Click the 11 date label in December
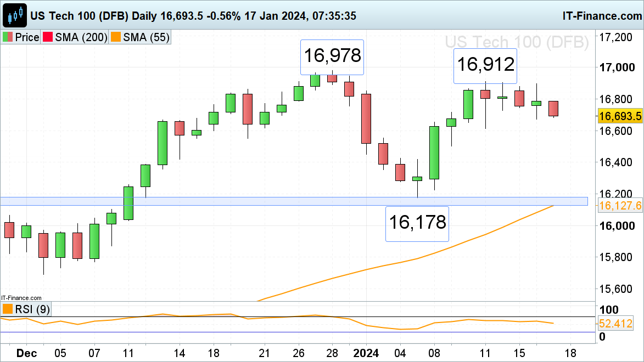Screen dimensions: 644x362 (128, 353)
